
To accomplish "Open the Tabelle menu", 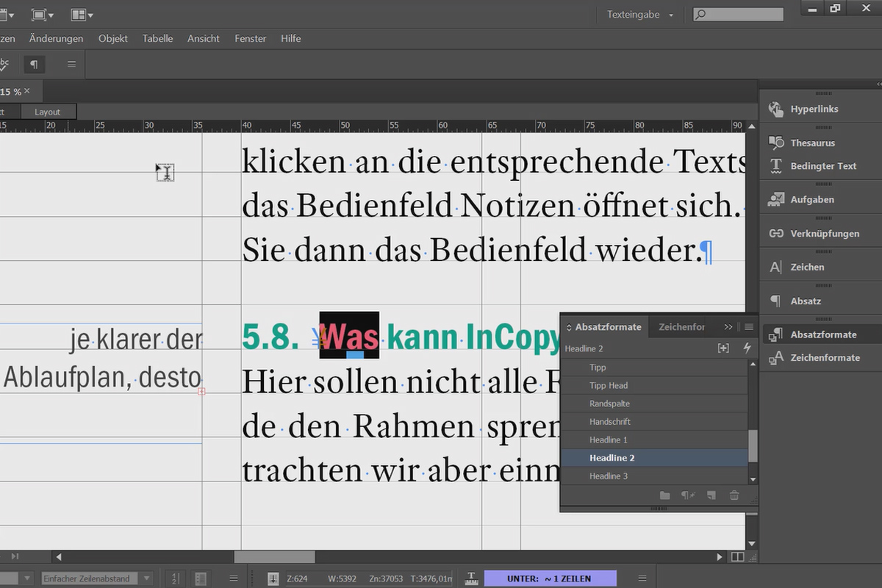I will pos(157,38).
